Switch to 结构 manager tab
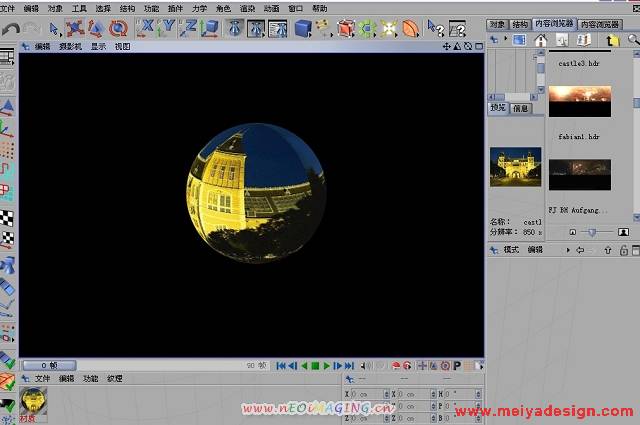The height and width of the screenshot is (425, 640). coord(520,24)
